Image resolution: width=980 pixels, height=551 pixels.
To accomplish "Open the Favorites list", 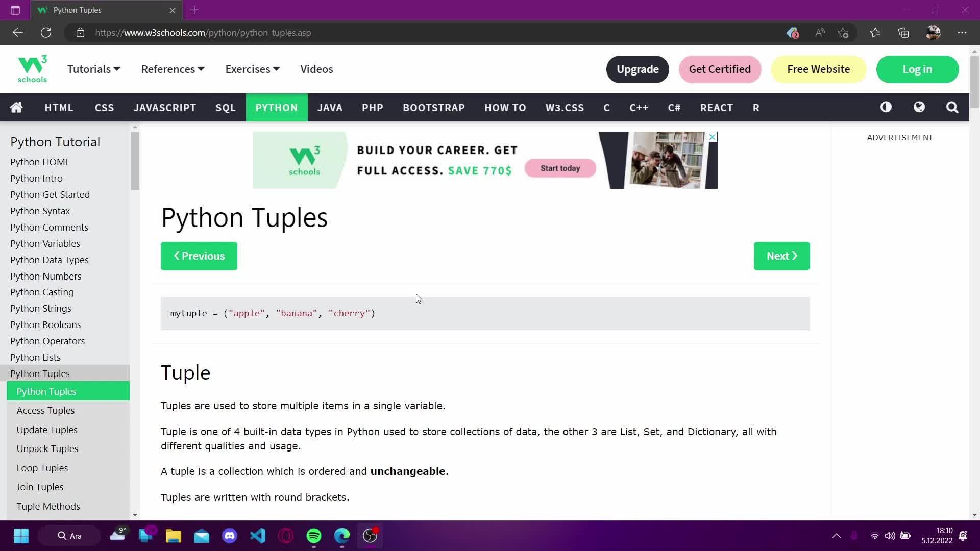I will (x=875, y=33).
